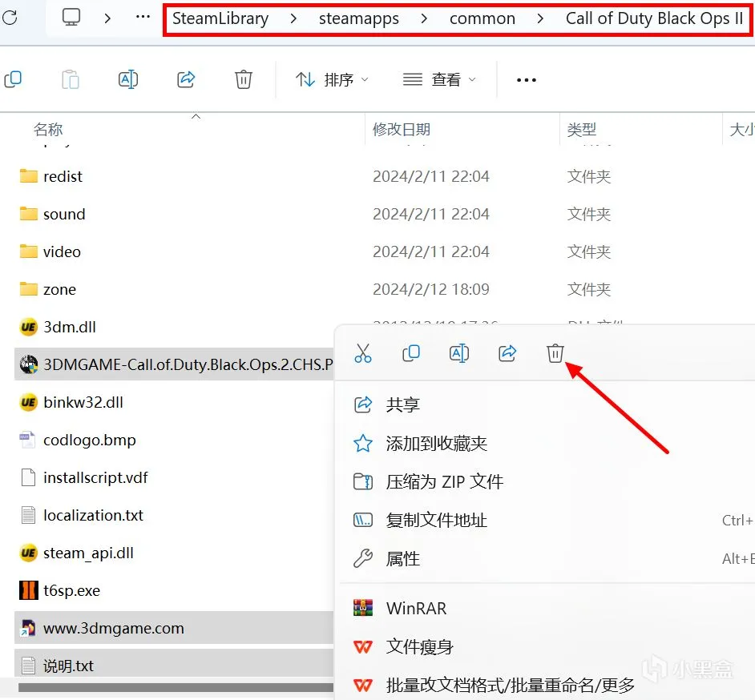Select the www.3dmgame.com shortcut

coord(173,628)
